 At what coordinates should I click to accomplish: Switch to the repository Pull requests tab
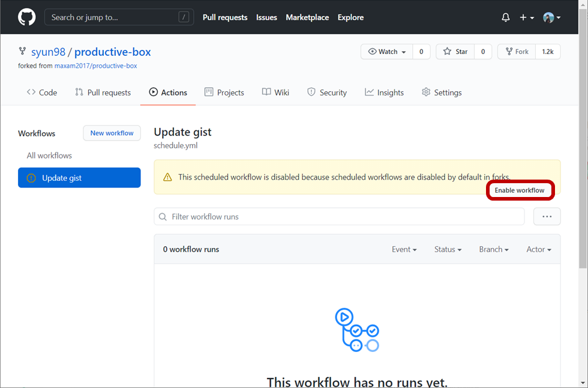(x=103, y=92)
